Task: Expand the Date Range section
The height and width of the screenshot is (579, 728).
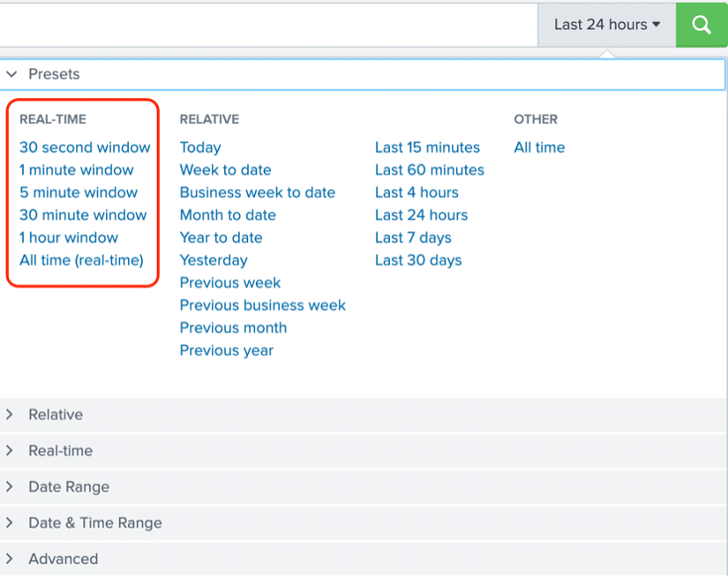Action: [x=362, y=487]
